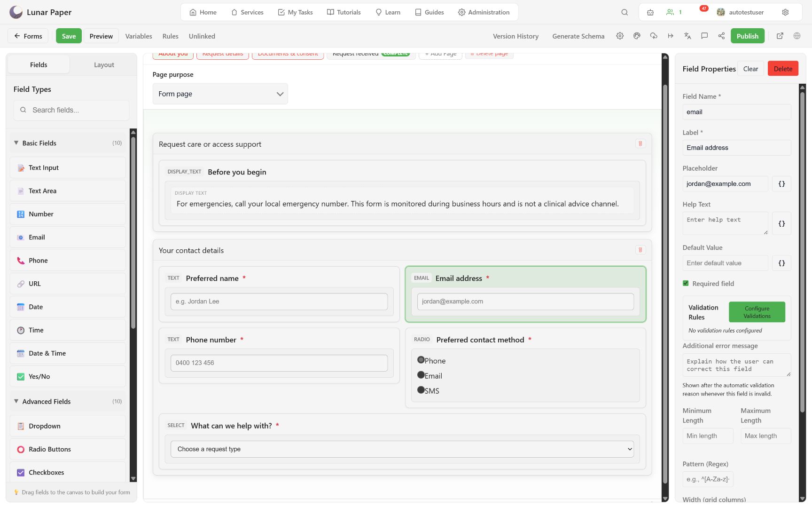Open the theme palette icon
Image resolution: width=812 pixels, height=508 pixels.
(637, 36)
